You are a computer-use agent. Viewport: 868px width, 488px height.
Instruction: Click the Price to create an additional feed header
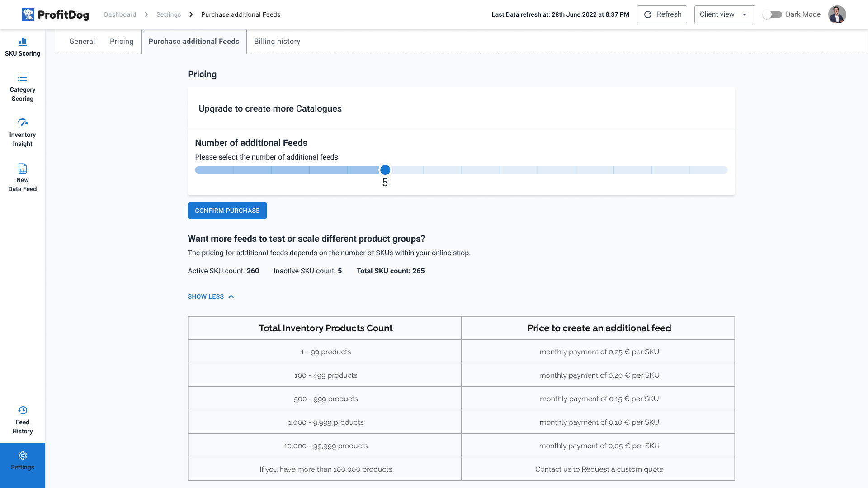click(598, 328)
